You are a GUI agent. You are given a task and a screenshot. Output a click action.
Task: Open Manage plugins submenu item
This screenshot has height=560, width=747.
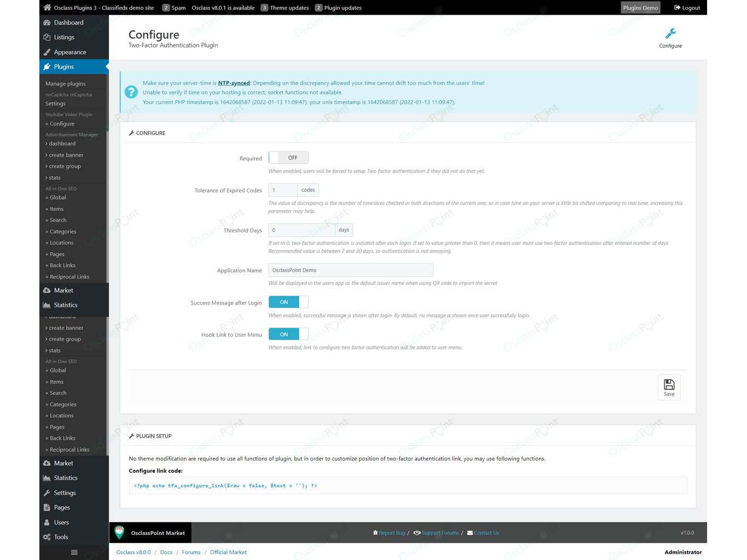pos(66,84)
